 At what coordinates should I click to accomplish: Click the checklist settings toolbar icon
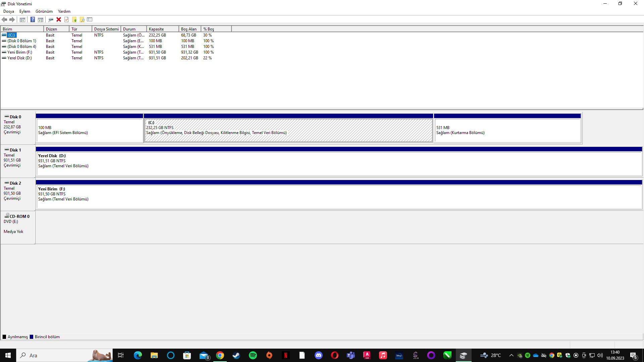pos(90,19)
